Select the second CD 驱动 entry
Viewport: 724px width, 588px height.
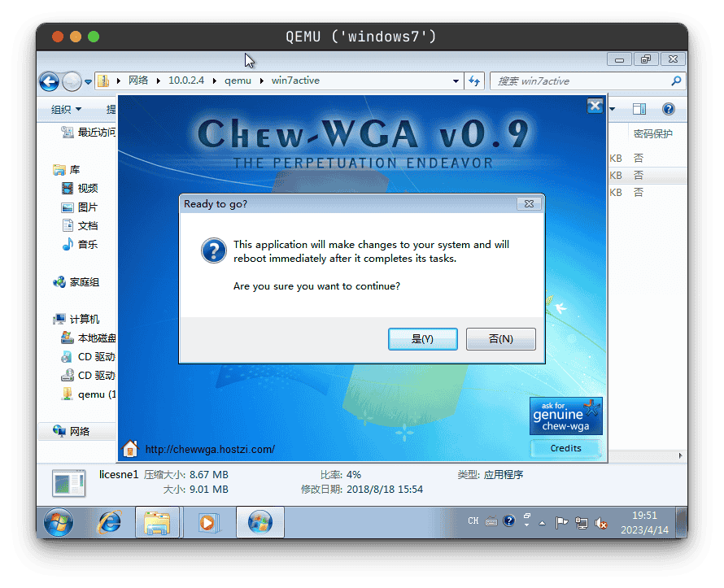(x=88, y=375)
